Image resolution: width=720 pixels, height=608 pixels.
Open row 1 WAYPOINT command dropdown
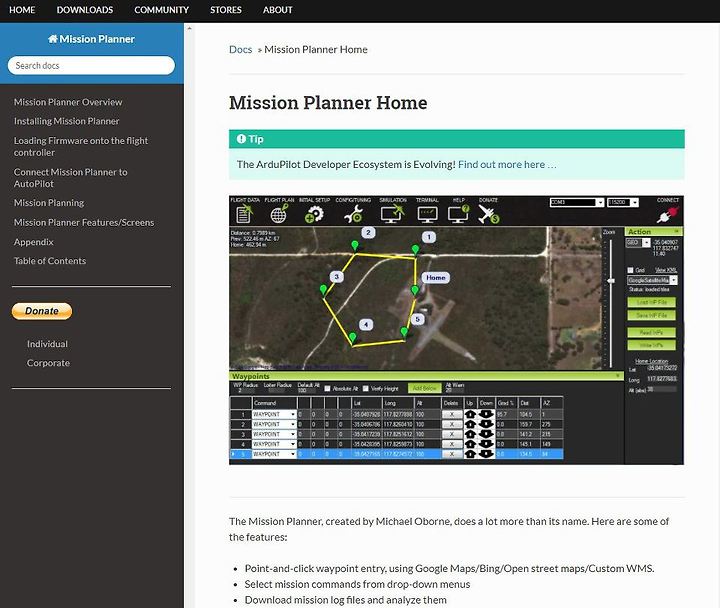(274, 414)
